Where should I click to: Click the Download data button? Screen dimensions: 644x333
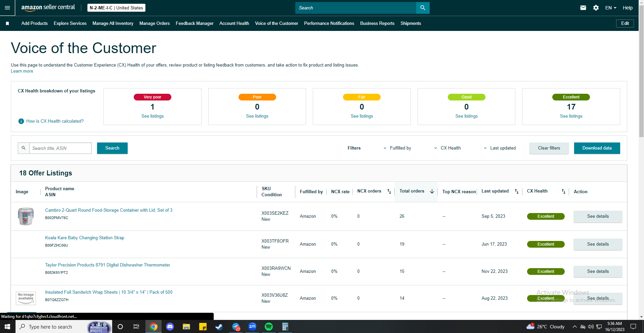coord(597,148)
